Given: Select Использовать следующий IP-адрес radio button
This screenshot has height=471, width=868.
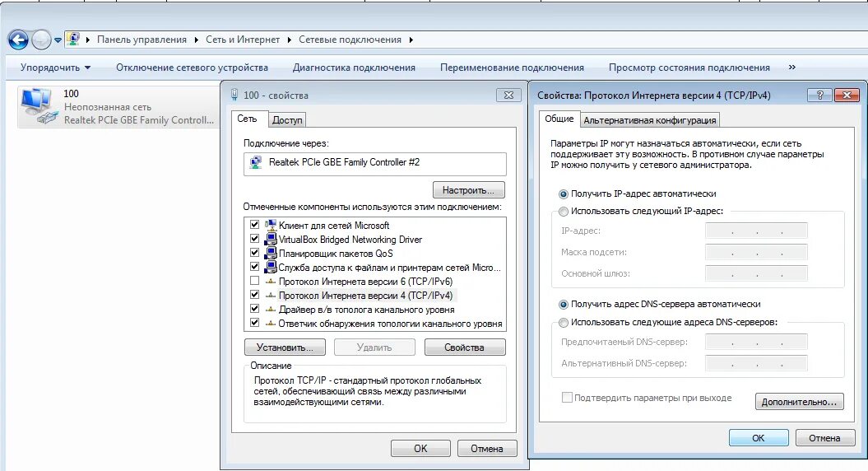Looking at the screenshot, I should click(564, 211).
